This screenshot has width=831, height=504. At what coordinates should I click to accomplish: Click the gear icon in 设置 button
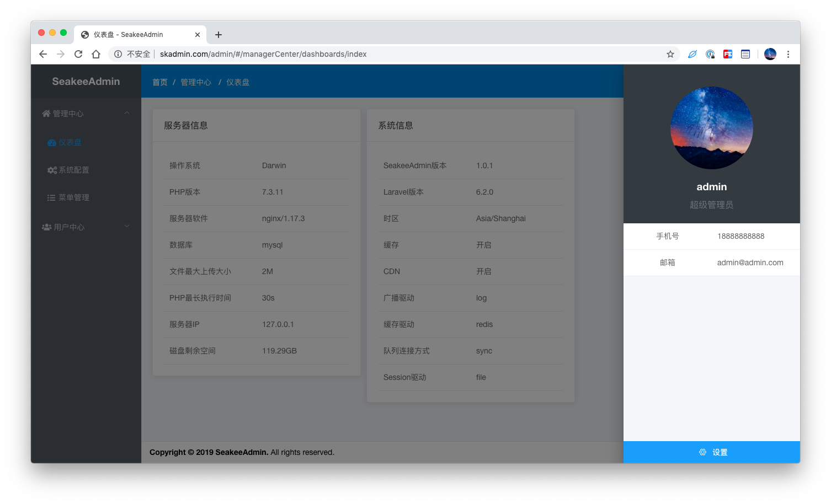pyautogui.click(x=702, y=452)
